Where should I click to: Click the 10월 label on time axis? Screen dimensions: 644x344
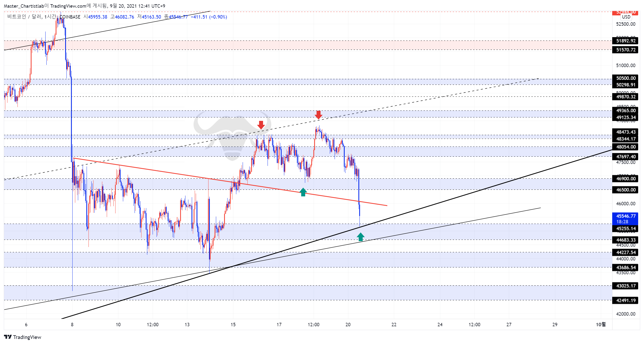pos(601,324)
